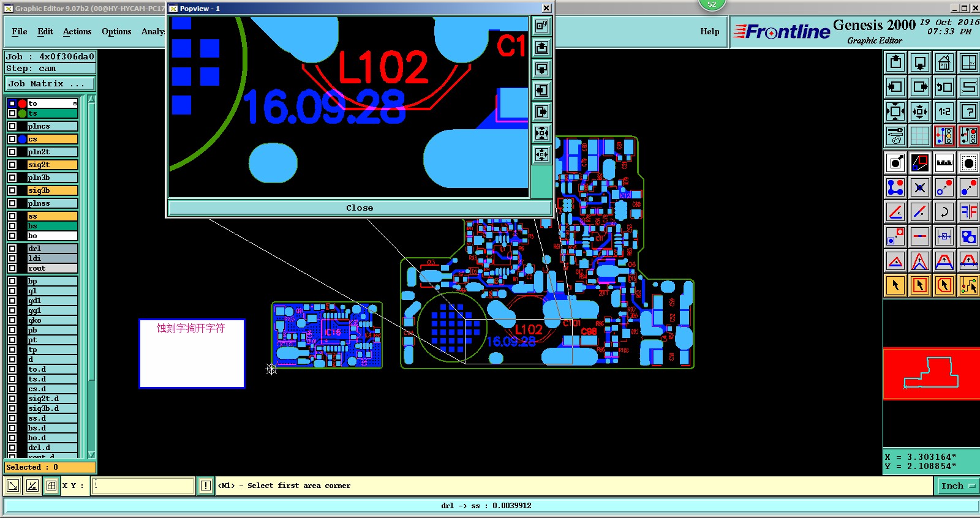The width and height of the screenshot is (980, 518).
Task: Select the polygon area select tool
Action: pos(944,285)
